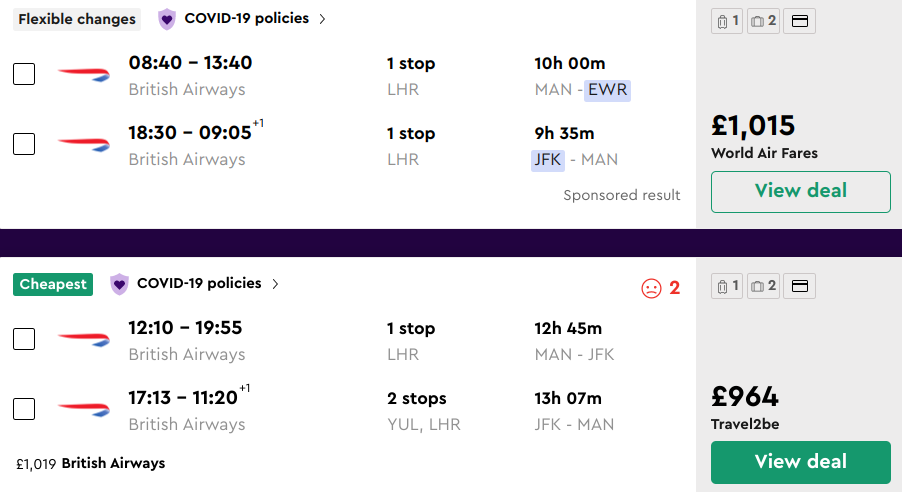Click the Cheapest tag label
Screen dimensions: 902x492
(53, 284)
